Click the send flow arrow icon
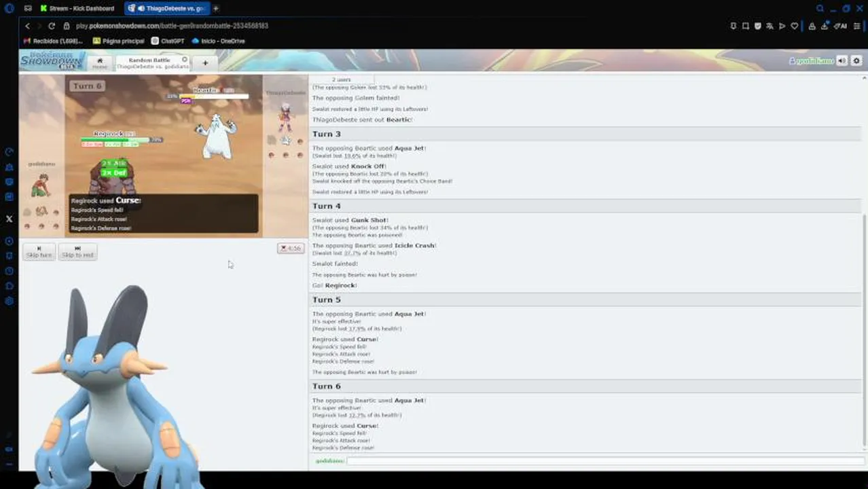This screenshot has width=868, height=489. click(x=782, y=26)
